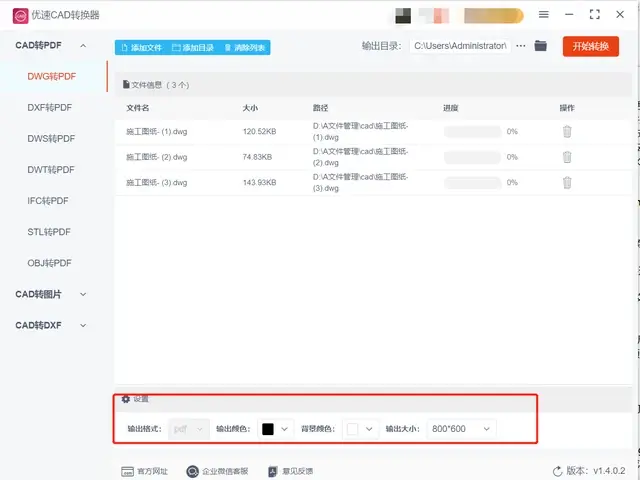Remove 施工图纸-(3).dwg using its trash icon
This screenshot has height=480, width=640.
click(x=567, y=183)
